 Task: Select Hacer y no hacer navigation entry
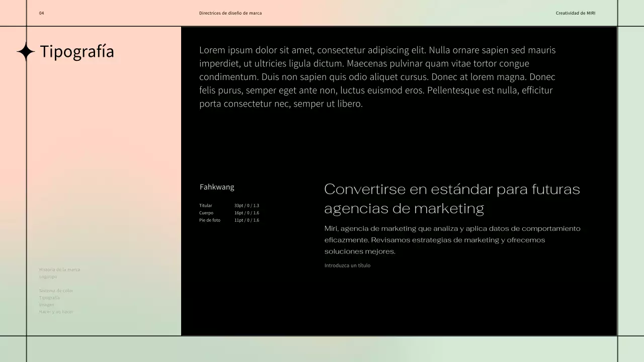[56, 311]
